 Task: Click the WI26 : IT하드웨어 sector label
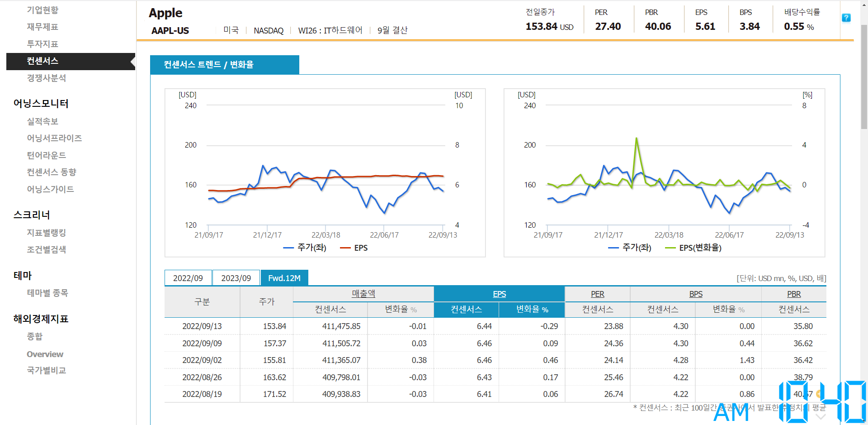[x=330, y=30]
